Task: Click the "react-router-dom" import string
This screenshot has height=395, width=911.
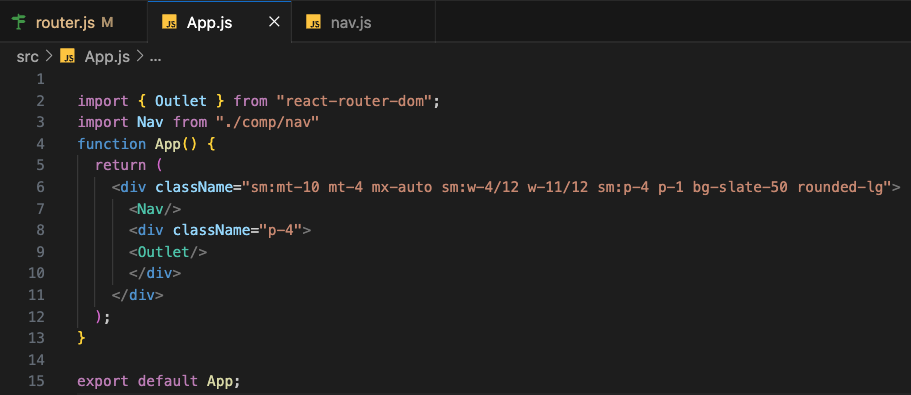Action: (x=355, y=101)
